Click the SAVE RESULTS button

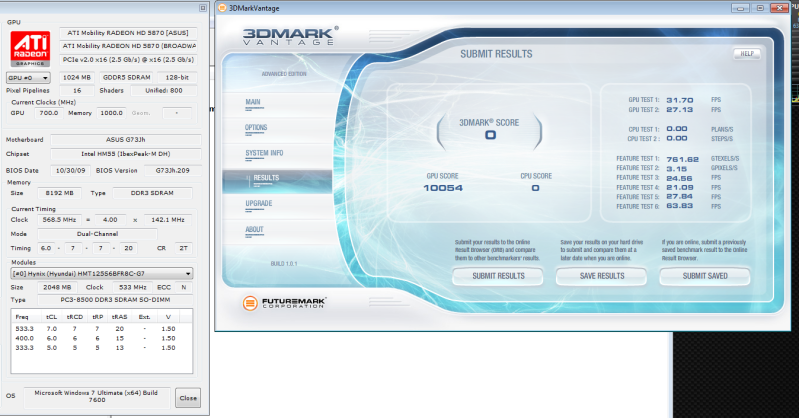602,276
